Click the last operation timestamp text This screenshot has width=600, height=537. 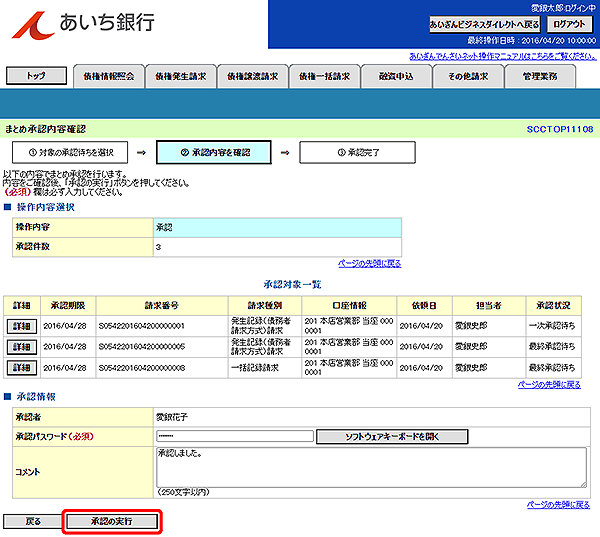tap(532, 41)
